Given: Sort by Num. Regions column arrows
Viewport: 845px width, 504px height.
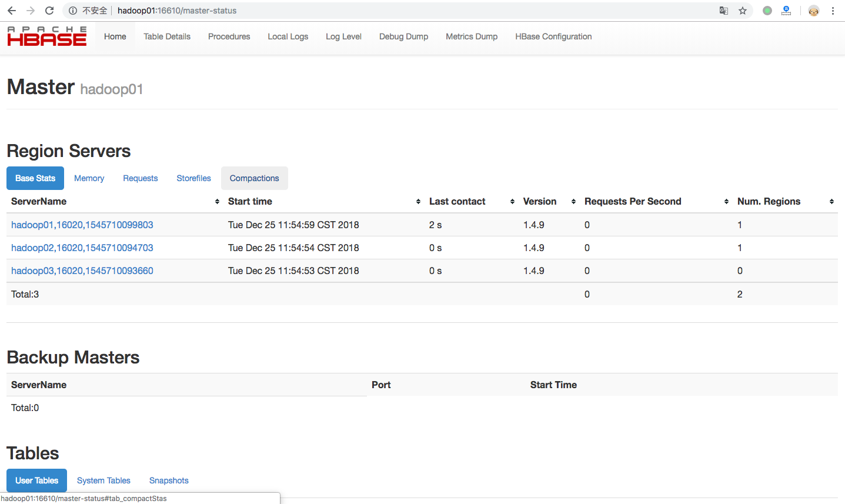Looking at the screenshot, I should 831,202.
